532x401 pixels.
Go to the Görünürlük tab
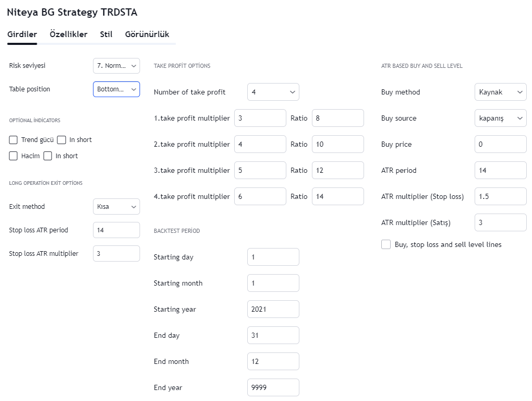[x=147, y=34]
